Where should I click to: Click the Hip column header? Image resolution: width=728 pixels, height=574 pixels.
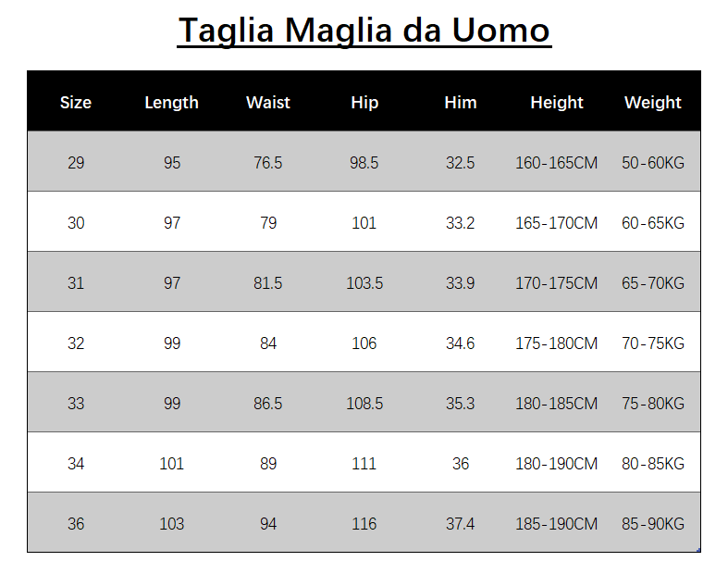tap(364, 103)
